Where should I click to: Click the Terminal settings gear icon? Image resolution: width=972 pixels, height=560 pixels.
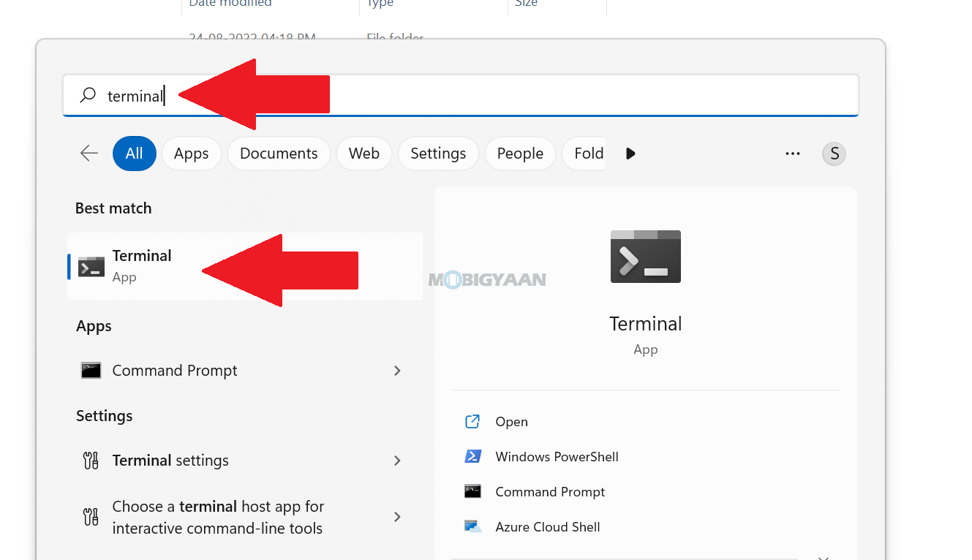90,461
